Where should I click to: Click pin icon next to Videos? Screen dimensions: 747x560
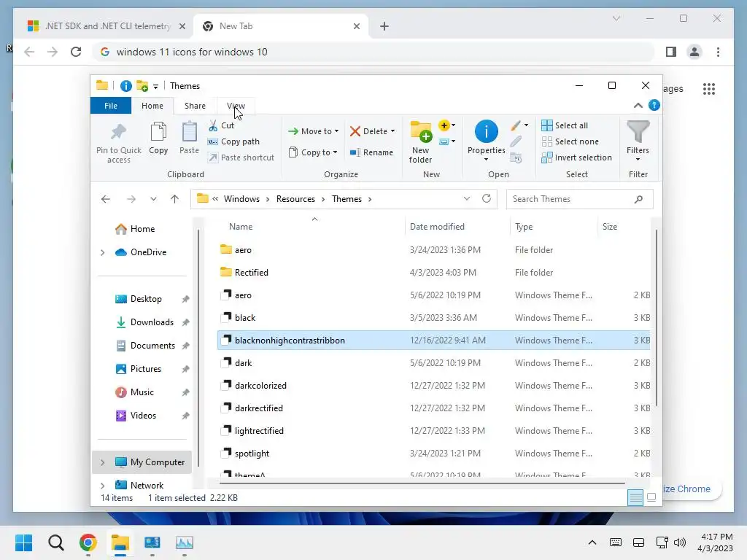186,416
